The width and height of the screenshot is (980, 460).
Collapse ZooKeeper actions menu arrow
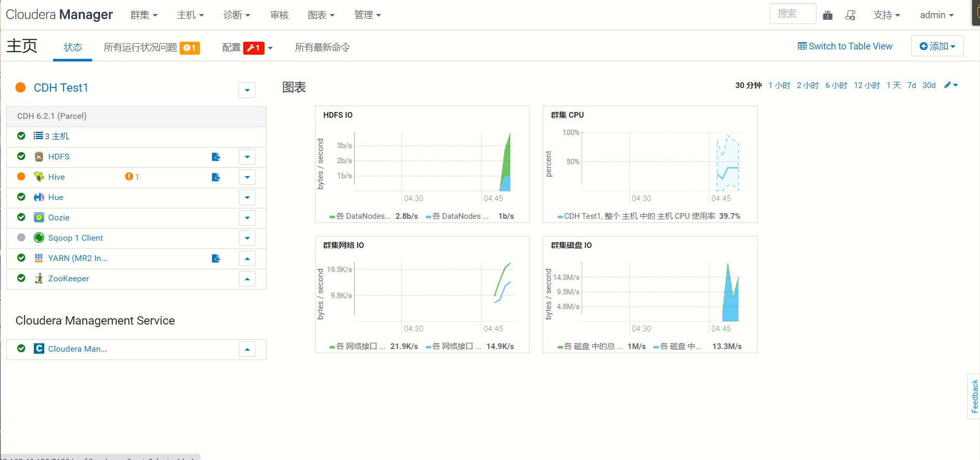point(247,279)
